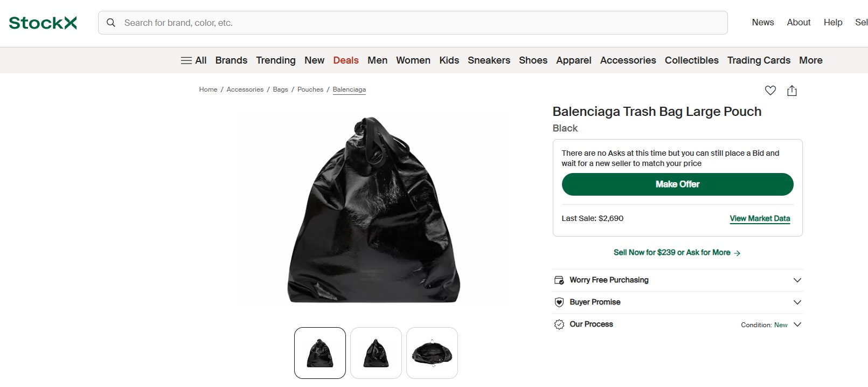Focus the brand search field
This screenshot has width=868, height=387.
click(413, 23)
